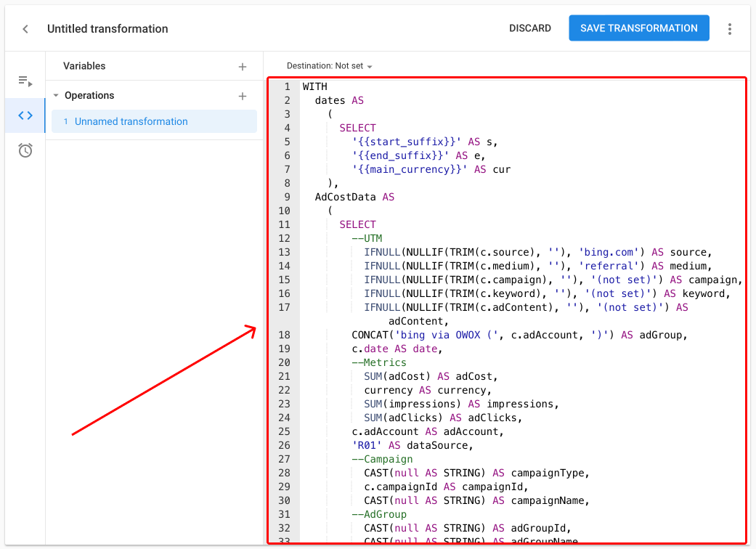Click the DISCARD button

tap(530, 28)
